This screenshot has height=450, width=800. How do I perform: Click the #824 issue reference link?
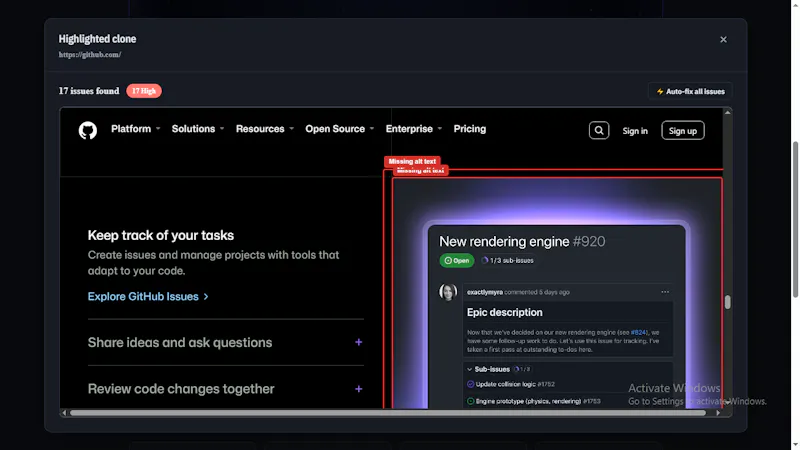638,333
